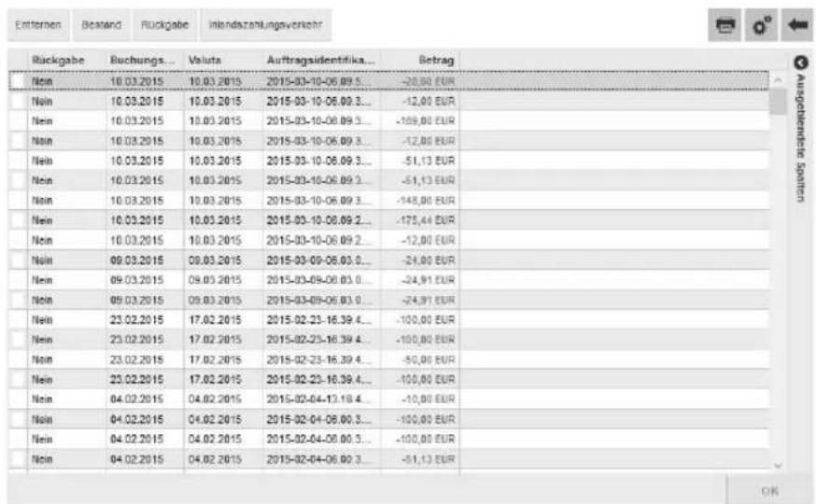Screen dimensions: 816x504
Task: Click the scrollbar down arrow
Action: pos(778,466)
